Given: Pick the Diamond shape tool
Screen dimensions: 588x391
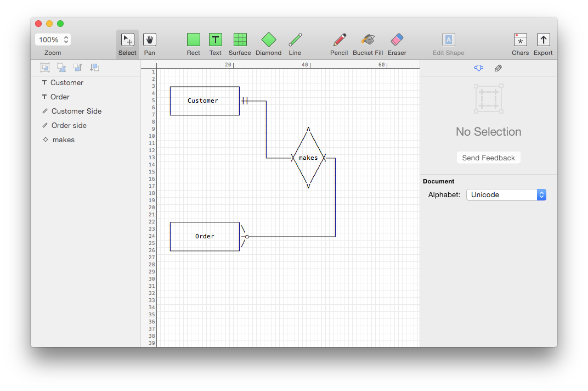Looking at the screenshot, I should coord(268,40).
